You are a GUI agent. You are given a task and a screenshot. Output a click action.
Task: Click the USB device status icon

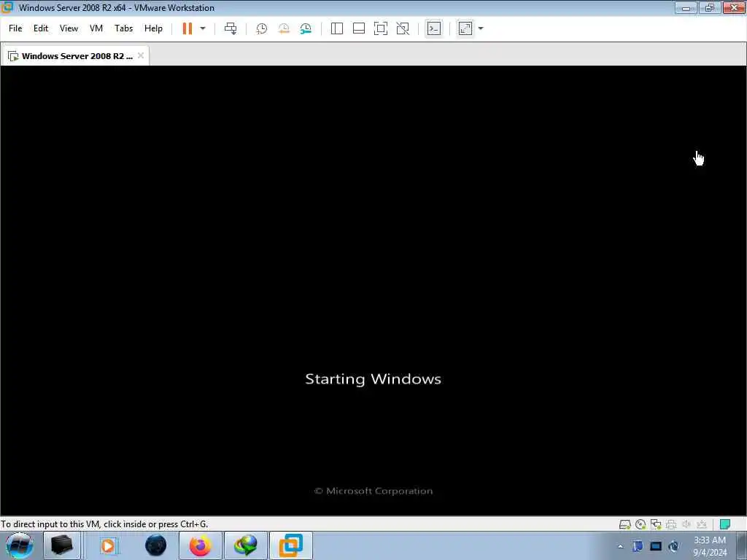click(x=702, y=524)
